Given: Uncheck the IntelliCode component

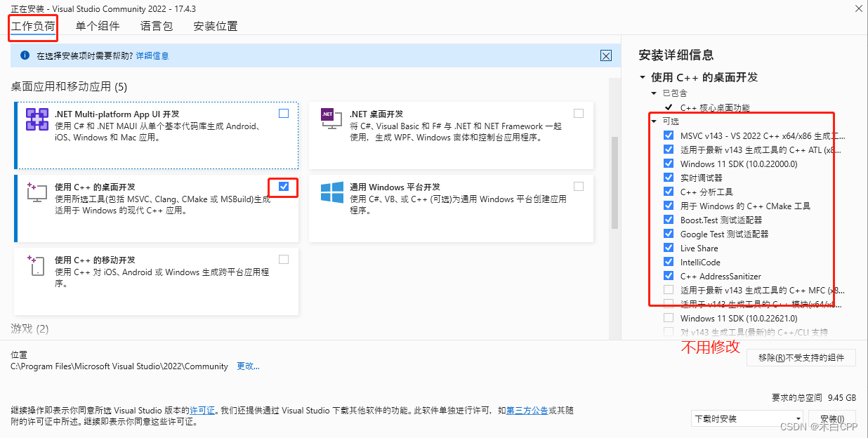Looking at the screenshot, I should (669, 262).
